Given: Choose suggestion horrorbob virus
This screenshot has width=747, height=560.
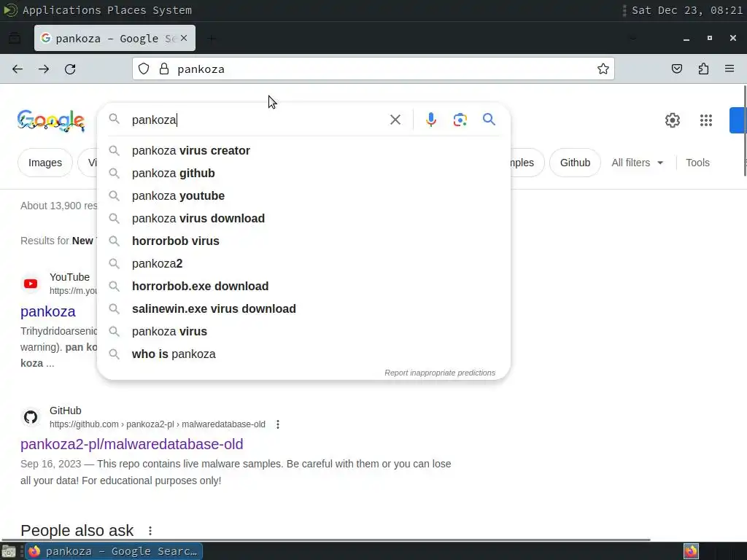Looking at the screenshot, I should coord(303,241).
